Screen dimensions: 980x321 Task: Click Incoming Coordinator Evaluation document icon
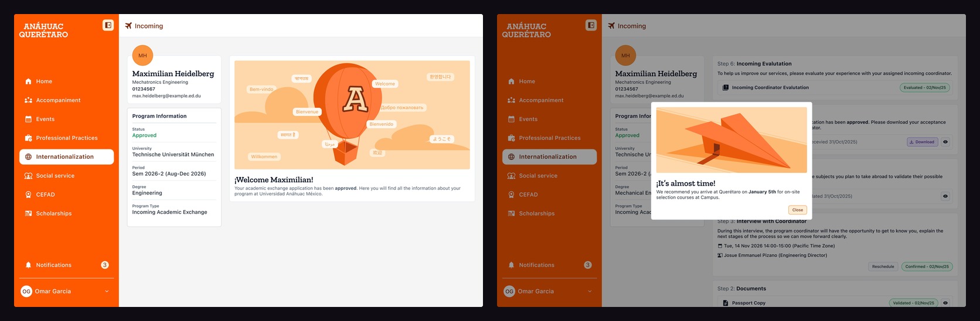click(x=726, y=88)
